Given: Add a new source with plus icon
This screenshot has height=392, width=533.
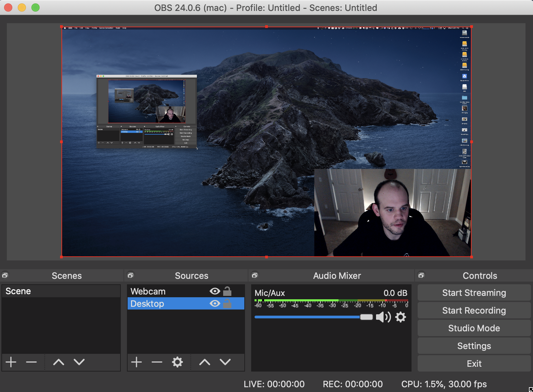Looking at the screenshot, I should tap(136, 362).
